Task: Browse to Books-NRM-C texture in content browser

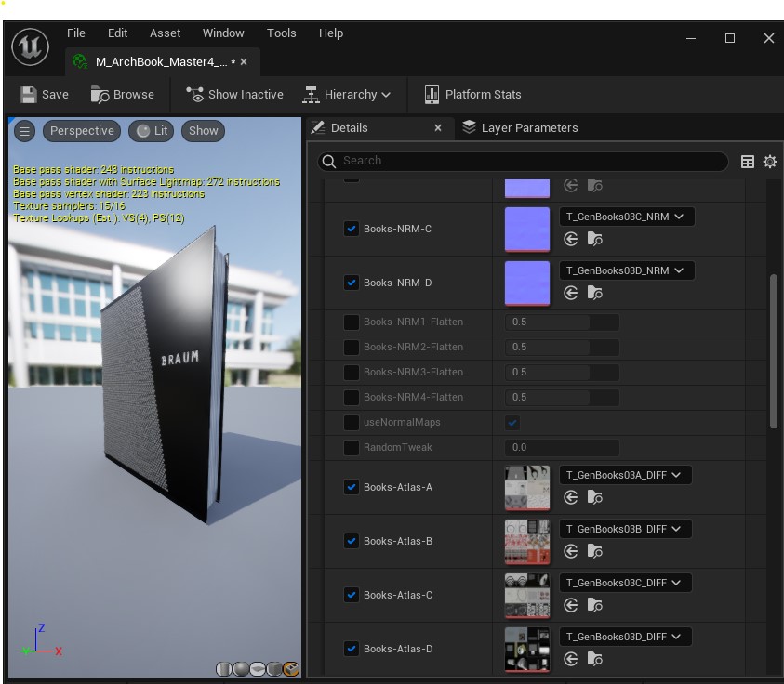Action: pyautogui.click(x=594, y=240)
